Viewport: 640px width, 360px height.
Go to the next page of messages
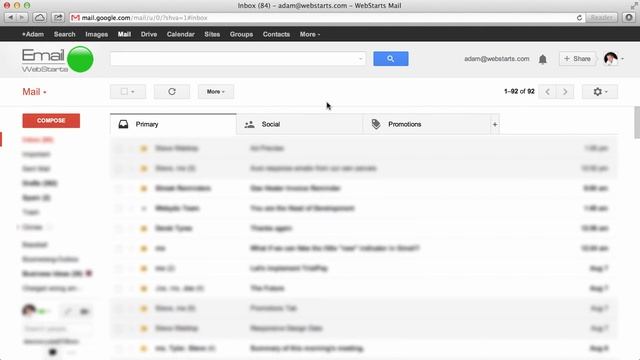tap(565, 92)
